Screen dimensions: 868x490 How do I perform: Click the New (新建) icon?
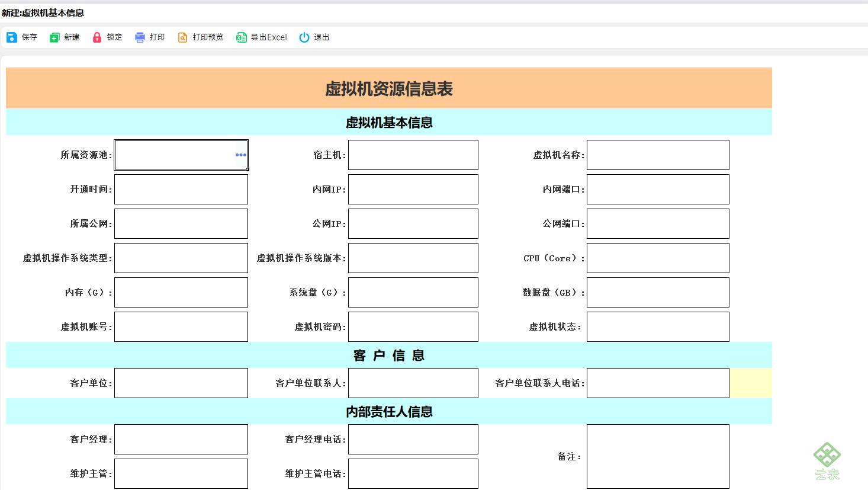point(54,37)
